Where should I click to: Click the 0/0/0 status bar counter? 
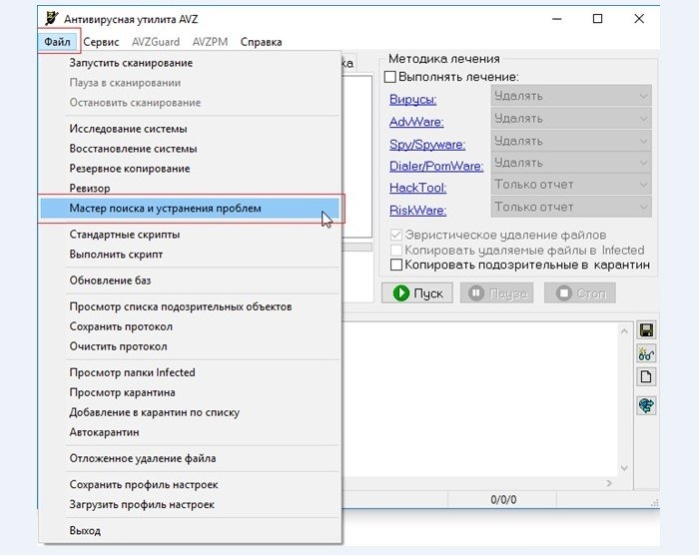click(503, 500)
